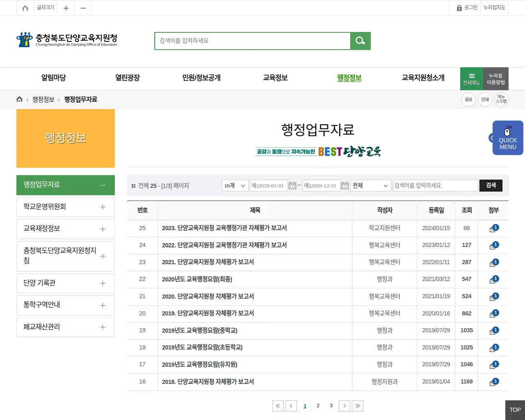The image size is (525, 420).
Task: Open end date calendar picker icon
Action: pyautogui.click(x=345, y=186)
